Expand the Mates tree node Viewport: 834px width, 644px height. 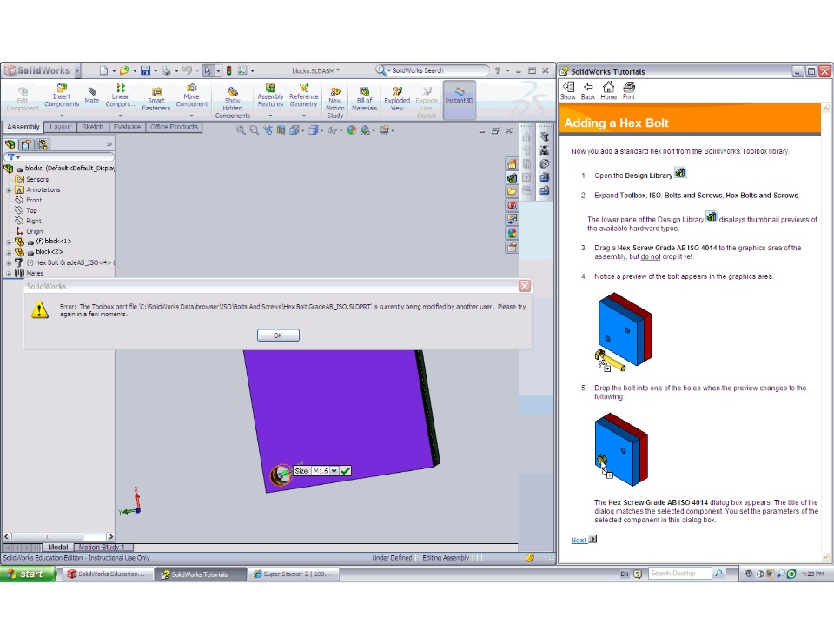(x=9, y=274)
